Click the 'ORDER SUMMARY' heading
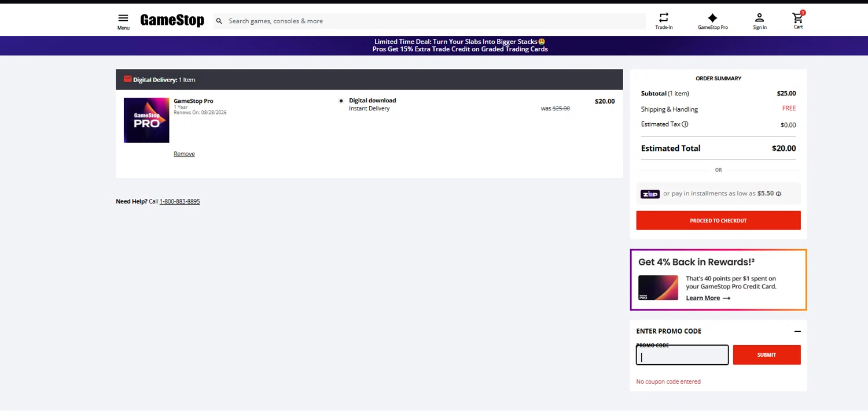 point(718,79)
